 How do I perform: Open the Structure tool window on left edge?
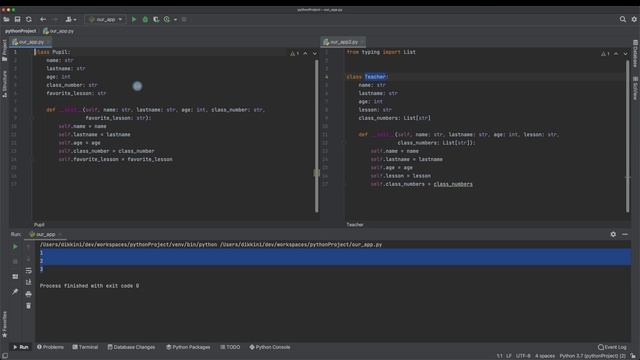4,84
